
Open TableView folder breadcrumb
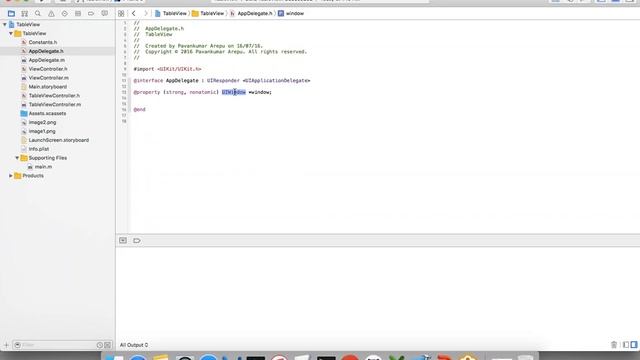click(x=208, y=13)
